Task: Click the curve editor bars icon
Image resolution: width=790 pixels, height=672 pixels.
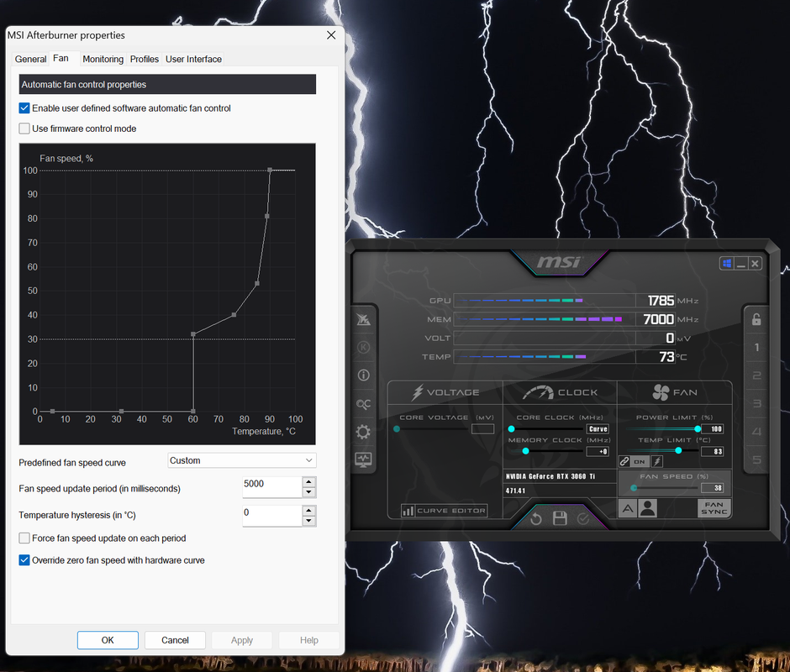Action: pos(408,511)
